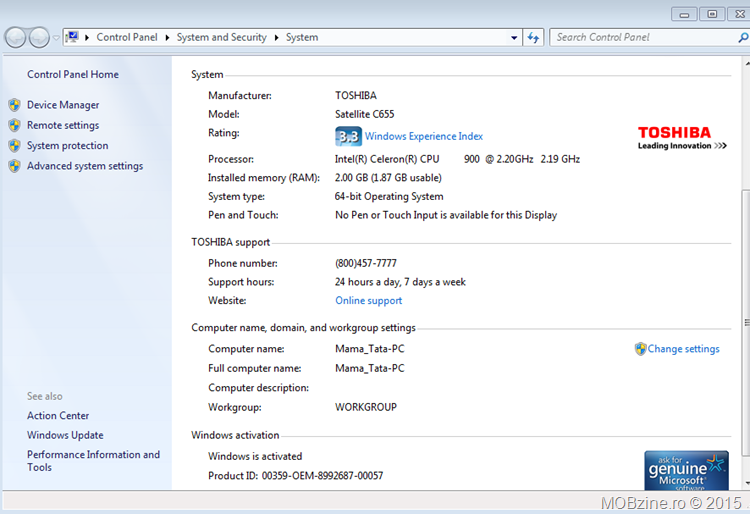Viewport: 750px width, 514px height.
Task: Open the recent pages dropdown arrow
Action: click(x=56, y=38)
